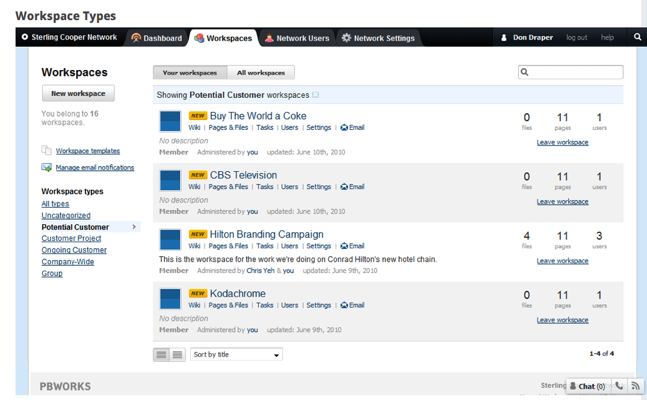Leave the CBS Television workspace

[562, 201]
